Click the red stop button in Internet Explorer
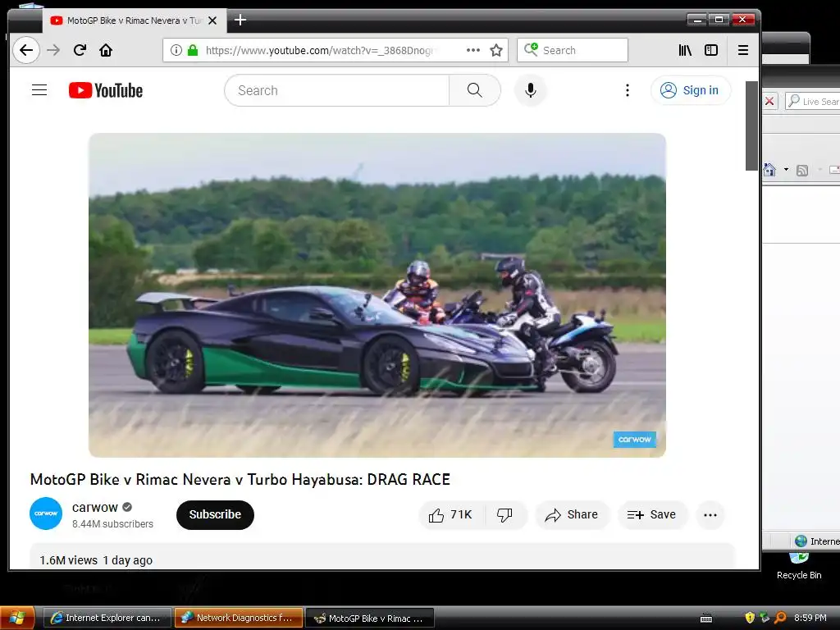The width and height of the screenshot is (840, 630). [769, 101]
